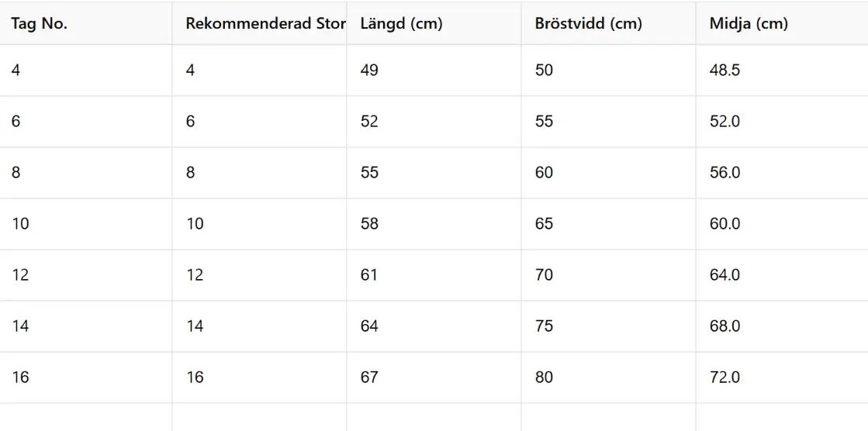The height and width of the screenshot is (431, 868).
Task: Select Midja value 68.0 cell
Action: coord(724,326)
